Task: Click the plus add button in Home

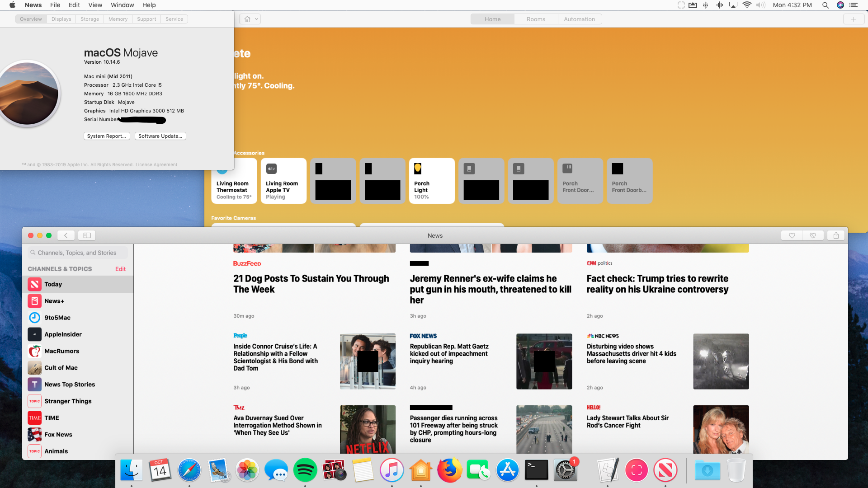Action: tap(854, 19)
